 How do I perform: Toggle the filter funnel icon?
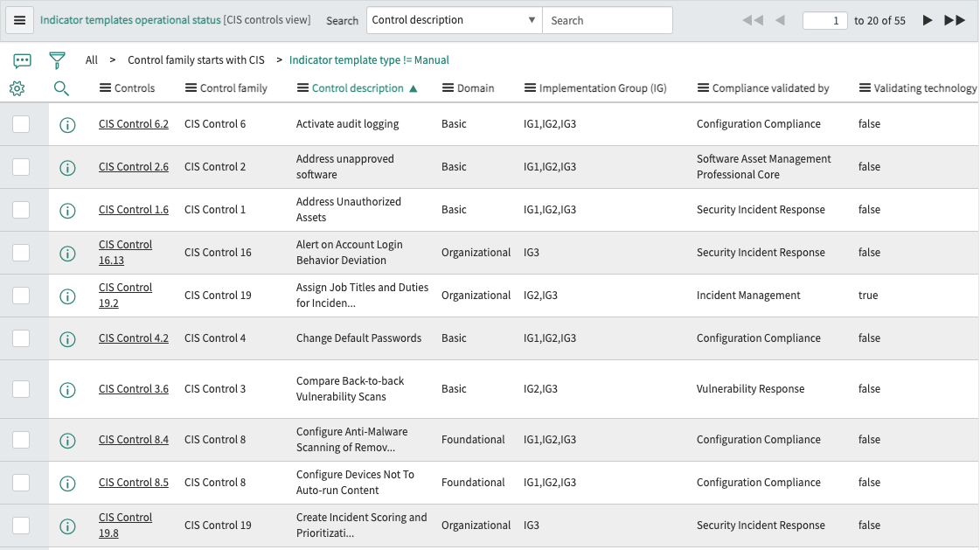tap(57, 60)
